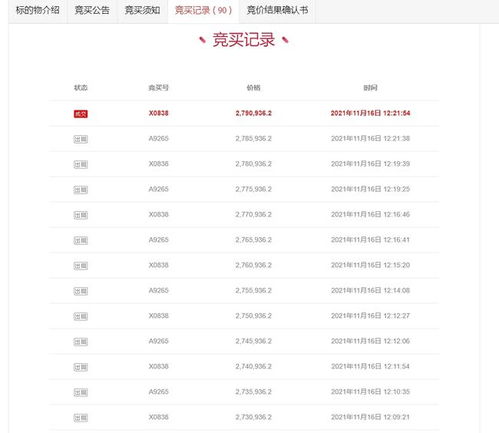Click the price 2,740,936.2

254,367
